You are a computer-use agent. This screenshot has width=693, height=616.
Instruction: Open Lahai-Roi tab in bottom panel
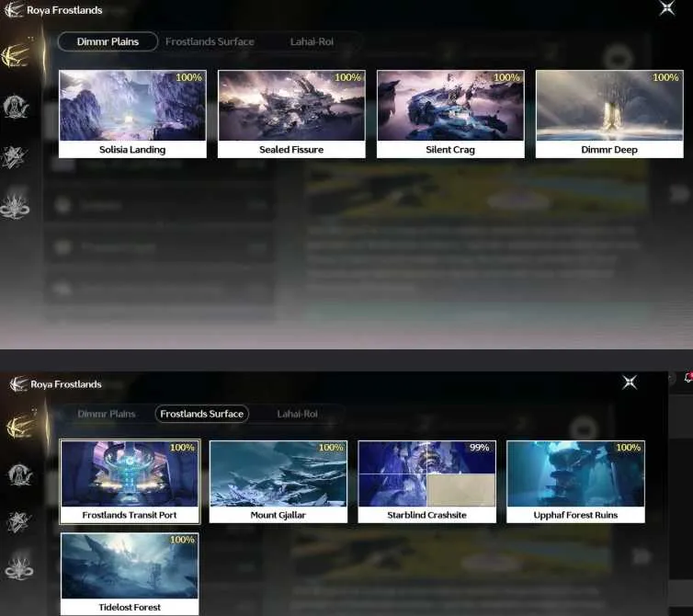tap(297, 414)
